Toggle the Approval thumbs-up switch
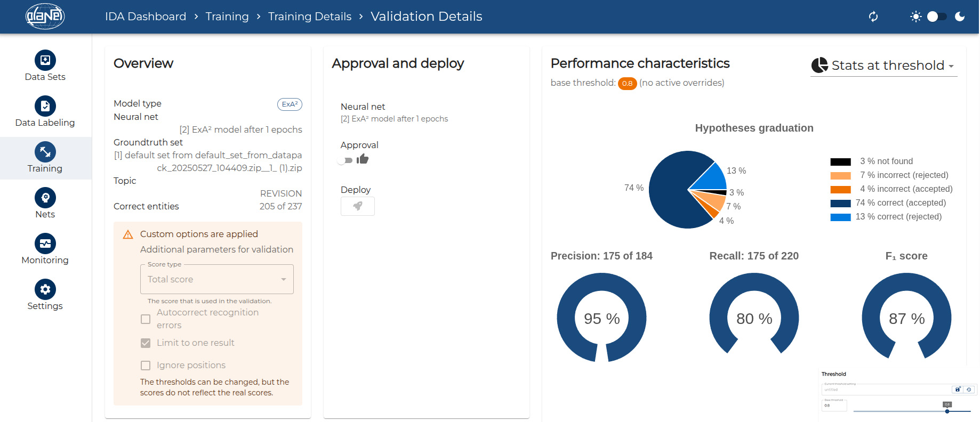The width and height of the screenshot is (980, 422). click(x=347, y=160)
